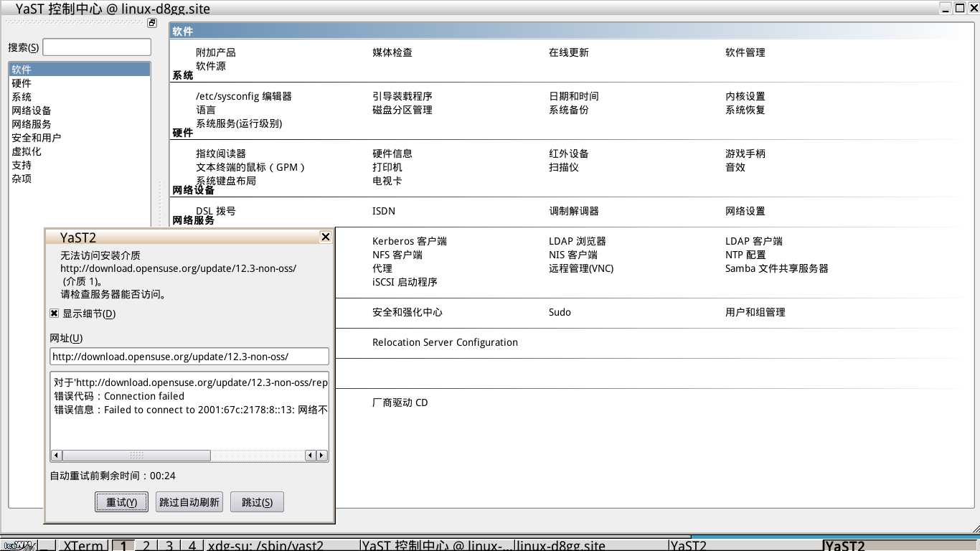Select 网络设备 category in sidebar
Viewport: 980px width, 551px height.
point(80,110)
